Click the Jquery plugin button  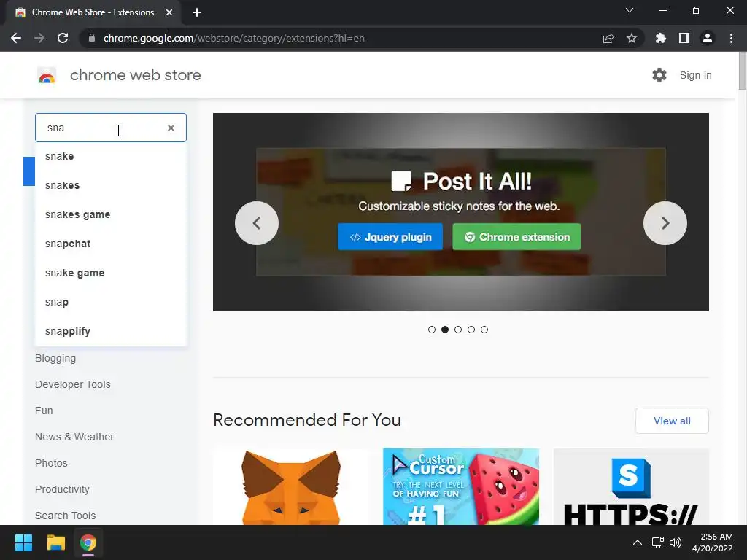(x=390, y=237)
